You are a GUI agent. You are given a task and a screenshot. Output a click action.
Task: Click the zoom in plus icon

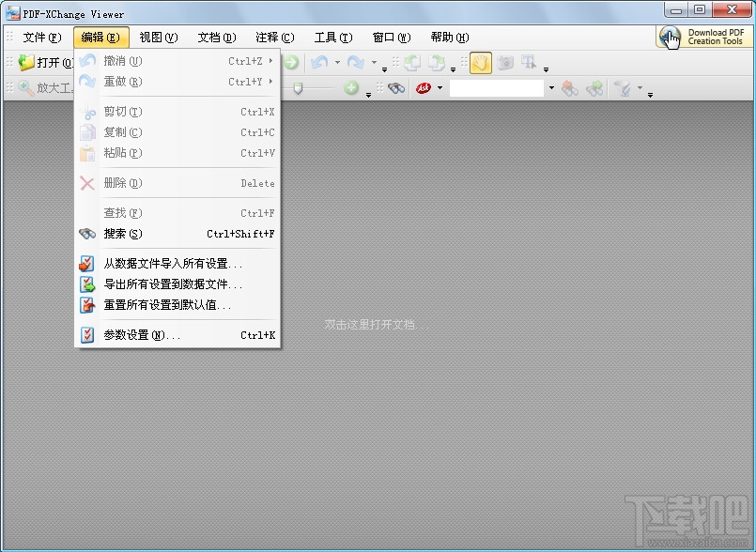(350, 88)
